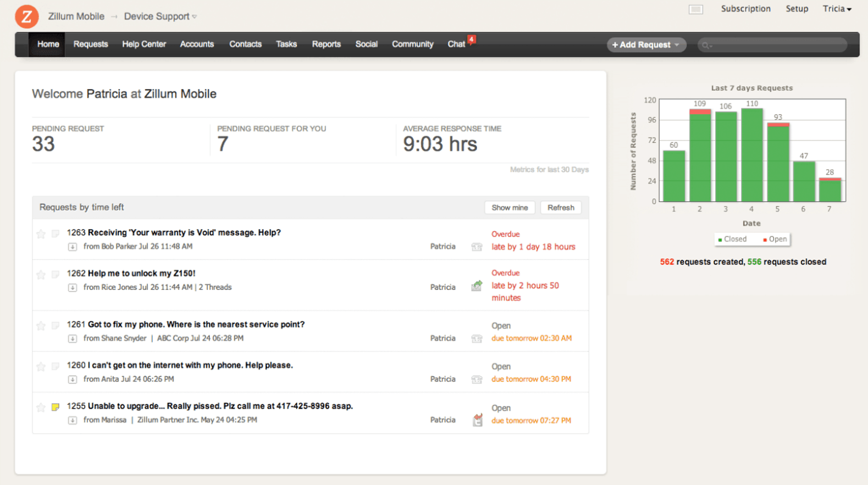This screenshot has height=485, width=868.
Task: Click the magnifier icon in the search box
Action: pyautogui.click(x=706, y=45)
